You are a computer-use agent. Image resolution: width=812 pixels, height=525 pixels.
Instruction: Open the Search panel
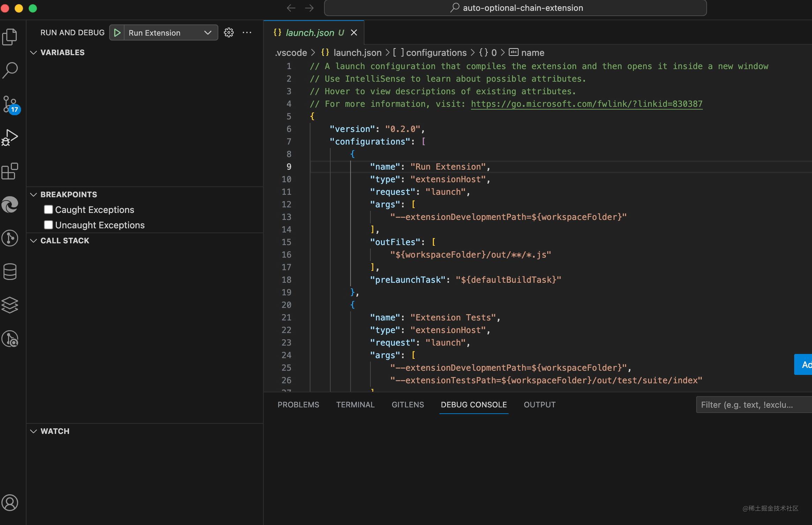coord(10,70)
